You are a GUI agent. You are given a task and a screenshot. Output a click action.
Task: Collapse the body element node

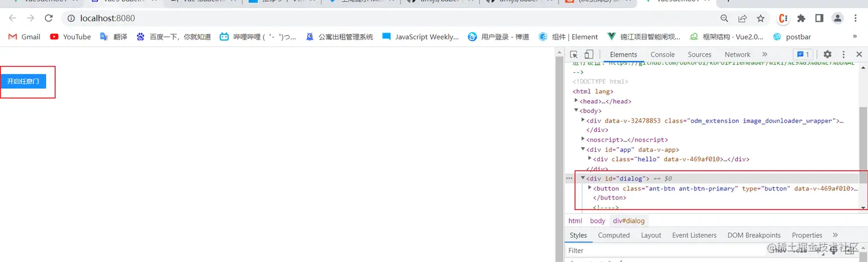pos(576,111)
